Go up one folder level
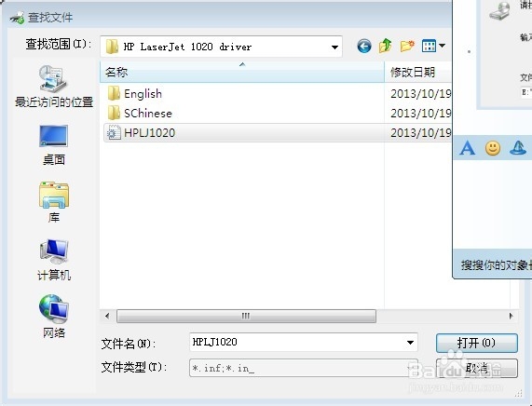 coord(386,46)
